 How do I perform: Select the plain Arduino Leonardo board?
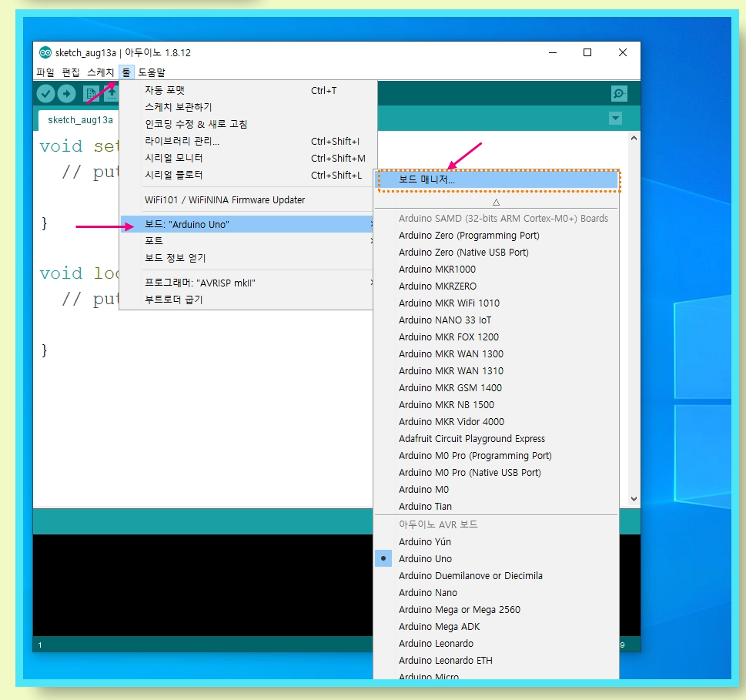(497, 643)
